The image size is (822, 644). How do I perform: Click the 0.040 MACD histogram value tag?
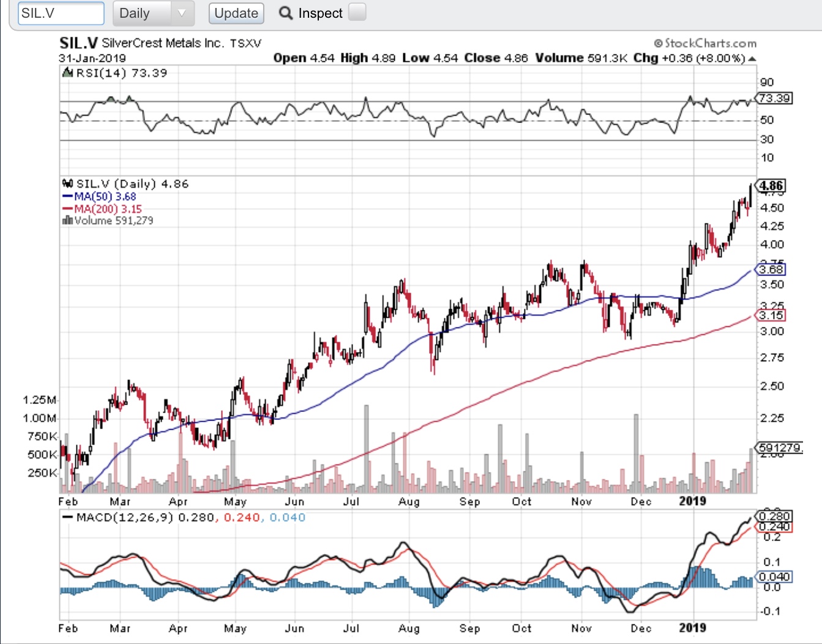(774, 577)
